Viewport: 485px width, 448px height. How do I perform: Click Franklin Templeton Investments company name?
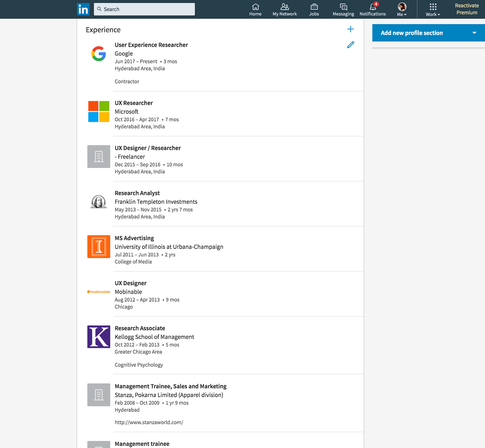coord(156,202)
